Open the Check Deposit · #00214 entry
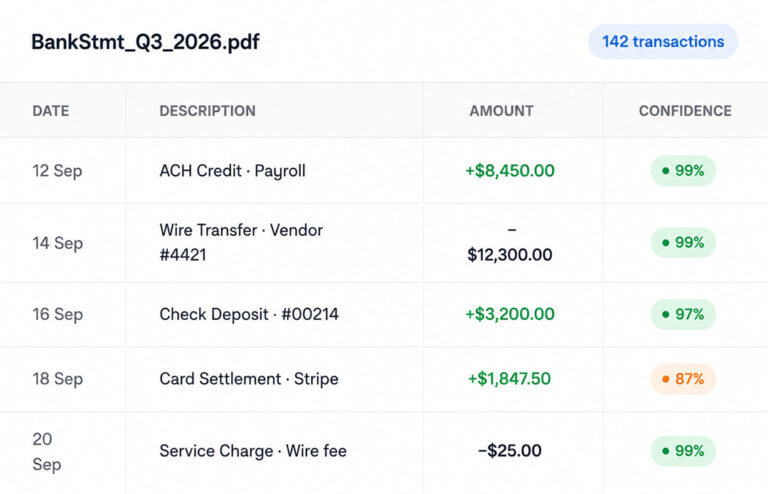Screen dimensions: 768x494 click(249, 314)
